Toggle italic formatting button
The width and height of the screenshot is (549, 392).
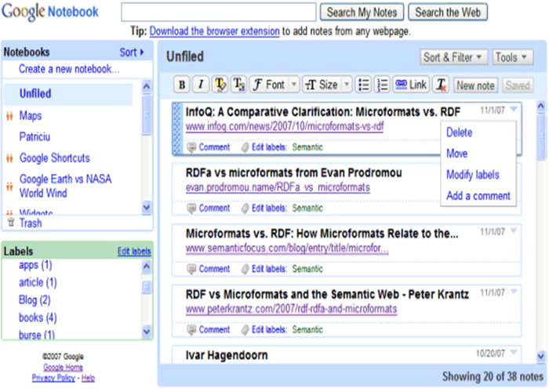tap(201, 85)
